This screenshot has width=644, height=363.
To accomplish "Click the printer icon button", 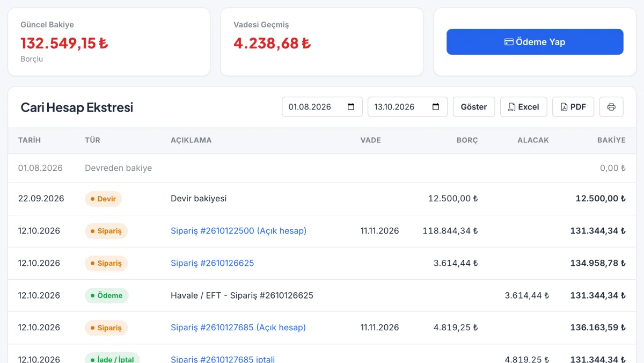I will point(611,107).
